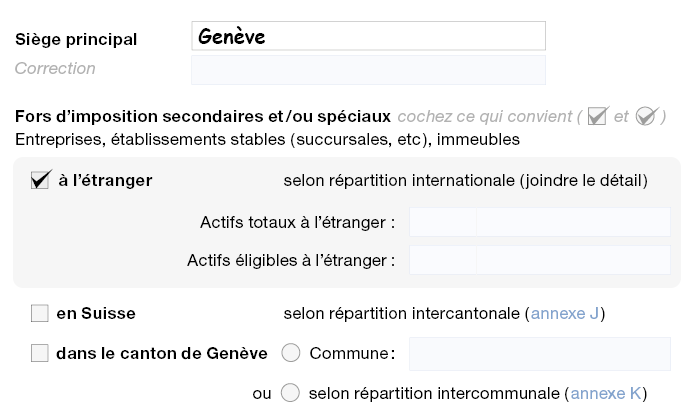Uncheck the à l'étranger checkbox
682x410 pixels.
41,181
